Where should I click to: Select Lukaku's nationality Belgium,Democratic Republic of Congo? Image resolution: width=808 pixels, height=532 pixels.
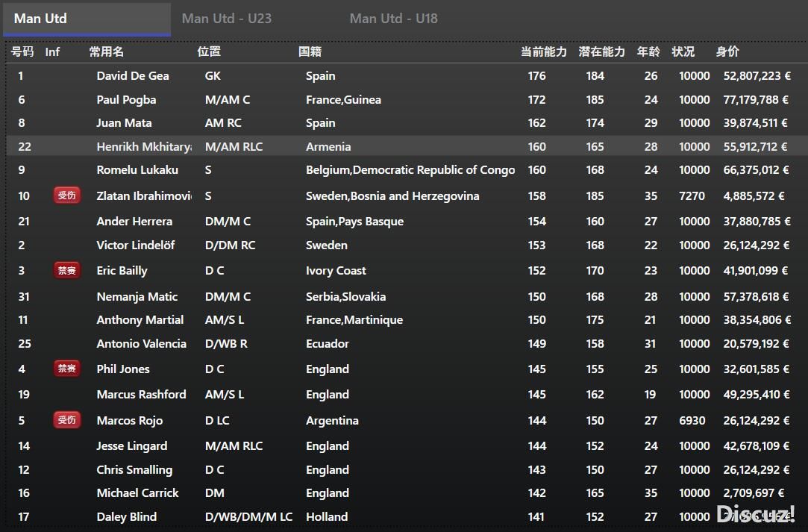coord(410,169)
